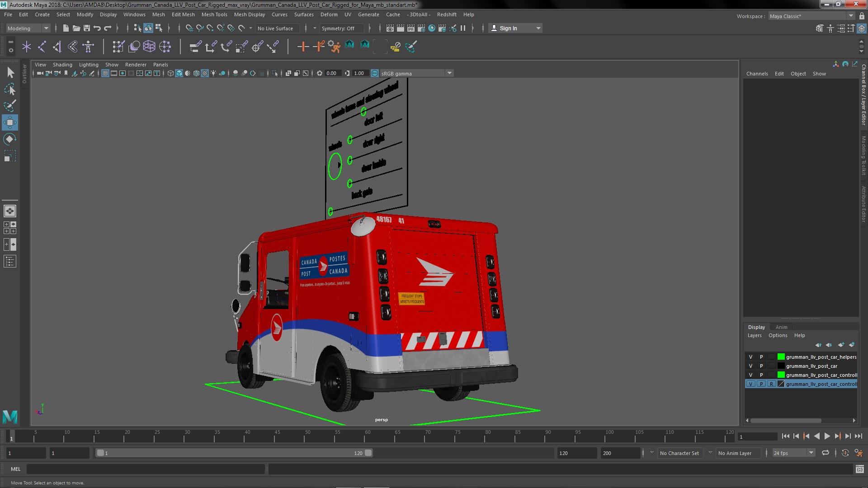
Task: Select the arrow Select tool
Action: (x=10, y=72)
